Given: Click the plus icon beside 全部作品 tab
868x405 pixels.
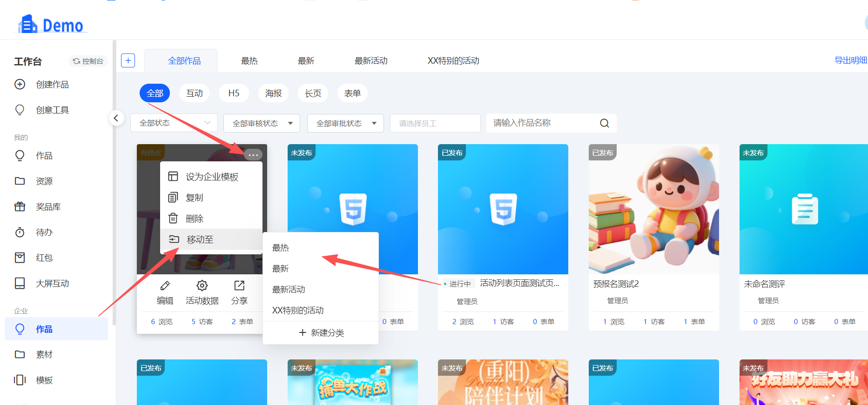Looking at the screenshot, I should 128,60.
